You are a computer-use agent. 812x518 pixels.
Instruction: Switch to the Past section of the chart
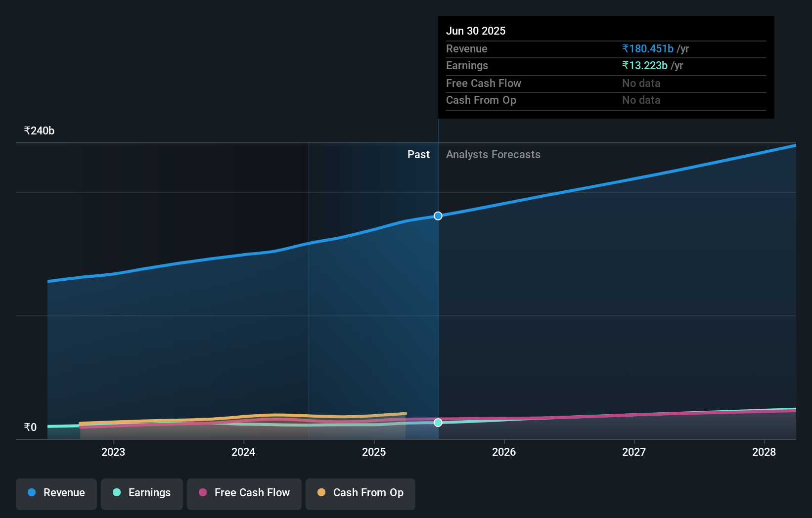pos(419,154)
